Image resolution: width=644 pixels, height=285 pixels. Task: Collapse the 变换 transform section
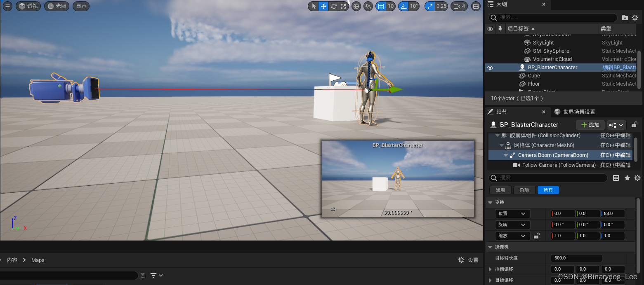click(x=490, y=203)
